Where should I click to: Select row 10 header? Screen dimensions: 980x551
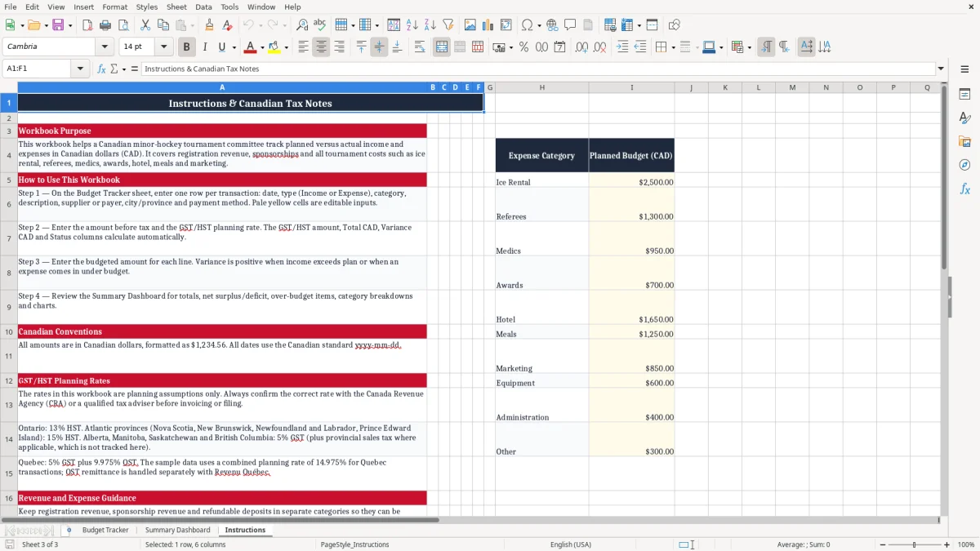[x=9, y=331]
